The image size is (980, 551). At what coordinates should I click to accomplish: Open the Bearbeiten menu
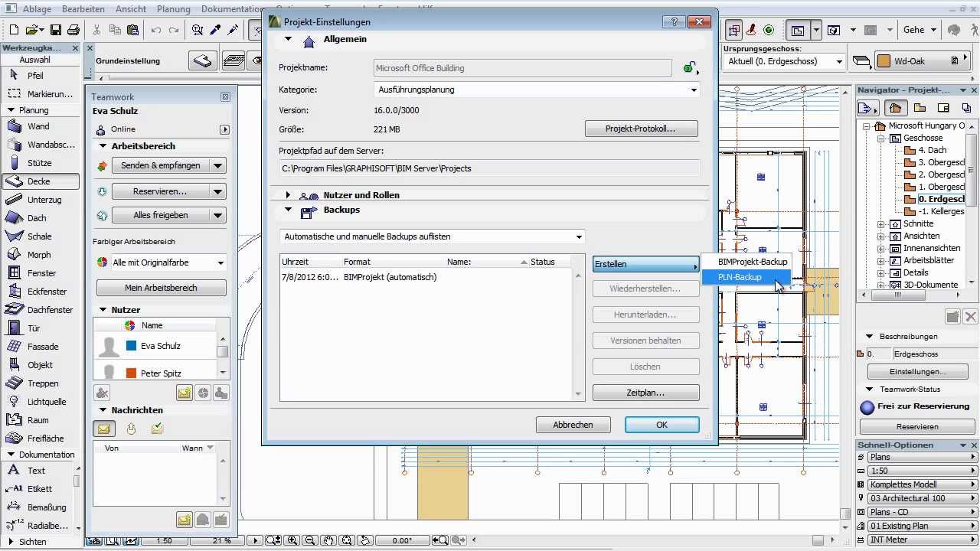(x=83, y=9)
